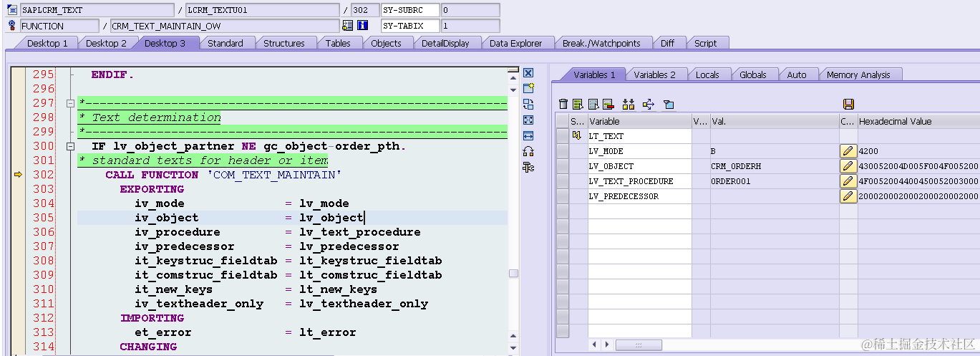Click the delete row icon with red mark
Viewport: 980px width, 356px height.
pyautogui.click(x=608, y=105)
